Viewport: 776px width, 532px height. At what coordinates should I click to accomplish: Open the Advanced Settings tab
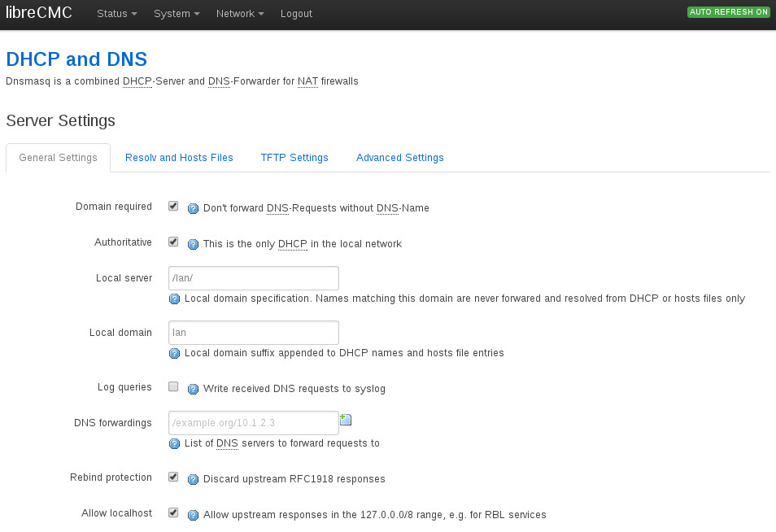coord(399,158)
